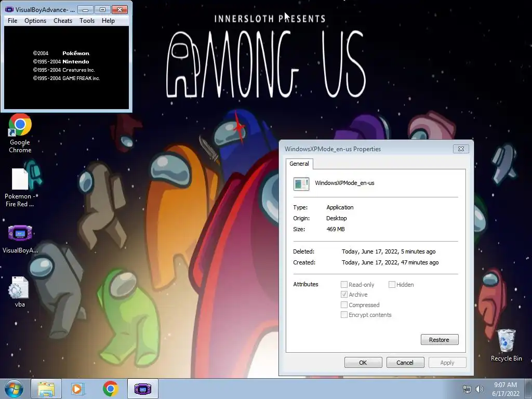Viewport: 532px width, 399px height.
Task: Click the Deleted date '5 minutes ago'
Action: [418, 251]
